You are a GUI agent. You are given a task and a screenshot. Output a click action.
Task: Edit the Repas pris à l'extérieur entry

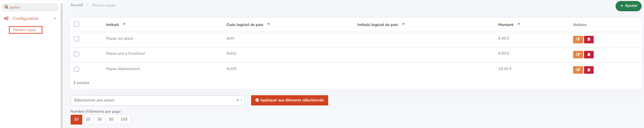tap(578, 54)
